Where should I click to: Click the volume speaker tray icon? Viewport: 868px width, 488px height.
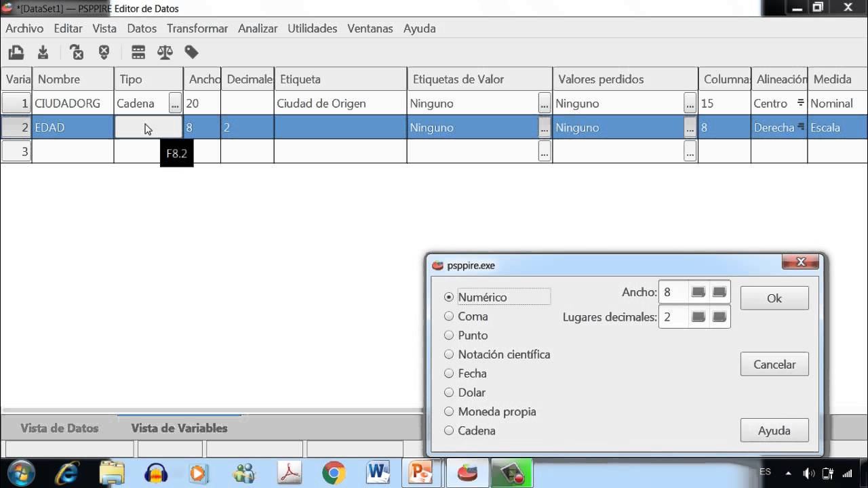click(x=808, y=473)
